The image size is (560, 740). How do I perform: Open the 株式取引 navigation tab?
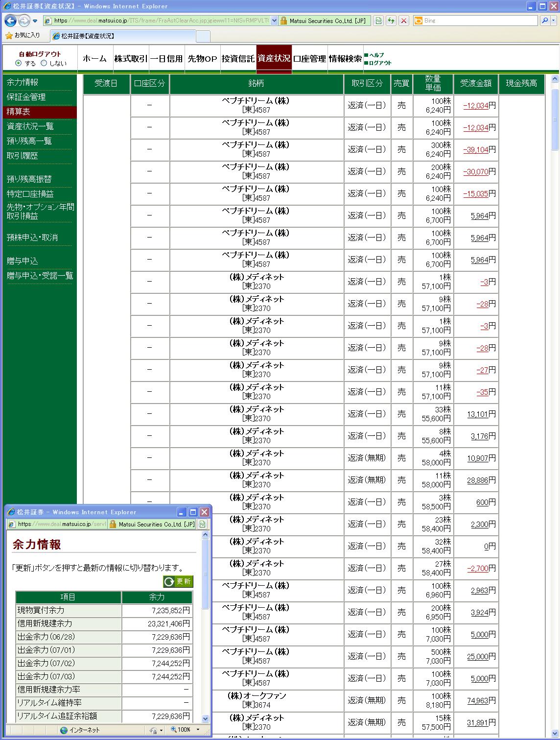(131, 59)
